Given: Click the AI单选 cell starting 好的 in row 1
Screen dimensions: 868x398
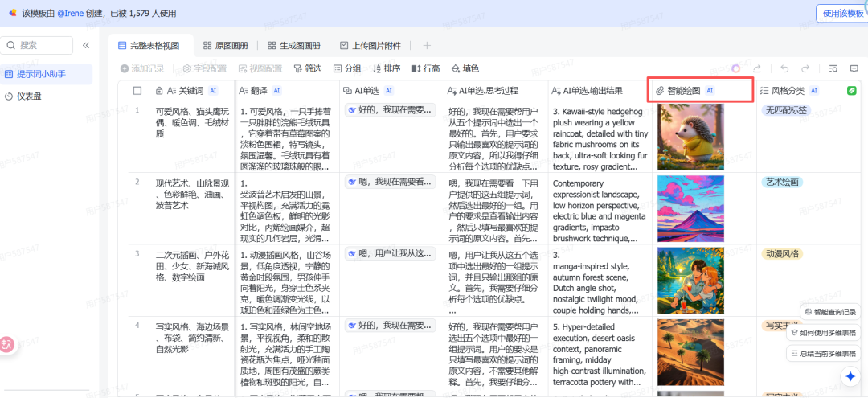Looking at the screenshot, I should click(391, 110).
